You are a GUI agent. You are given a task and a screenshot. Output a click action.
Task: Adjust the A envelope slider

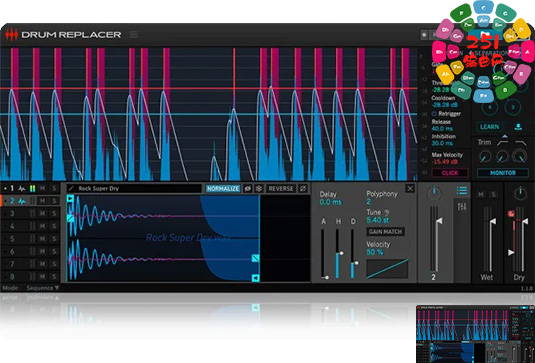323,253
